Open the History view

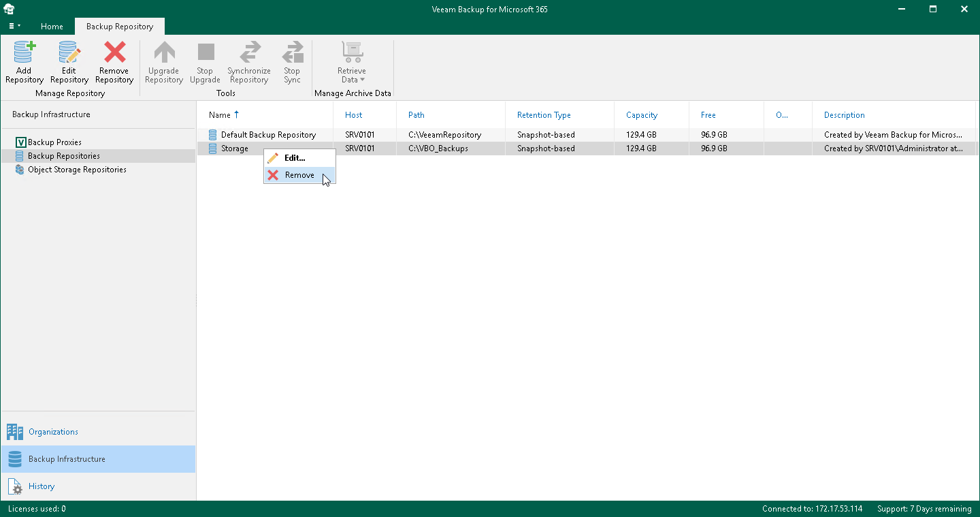click(x=98, y=486)
